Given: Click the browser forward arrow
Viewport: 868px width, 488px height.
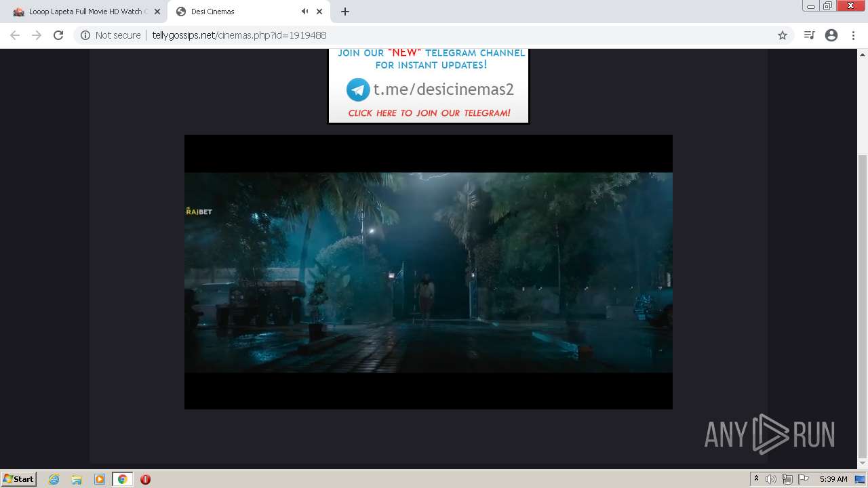Looking at the screenshot, I should pos(37,35).
